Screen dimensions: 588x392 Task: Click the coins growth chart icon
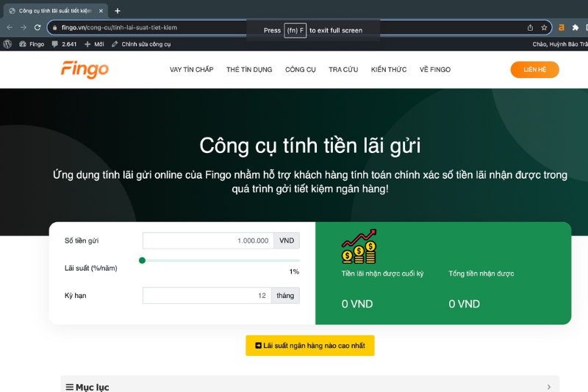click(359, 246)
